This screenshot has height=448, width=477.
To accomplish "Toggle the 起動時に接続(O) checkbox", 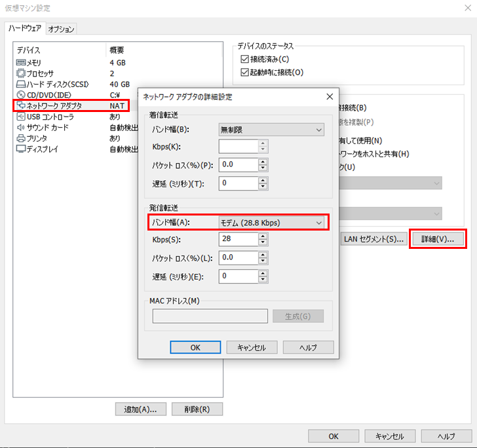I will (244, 73).
